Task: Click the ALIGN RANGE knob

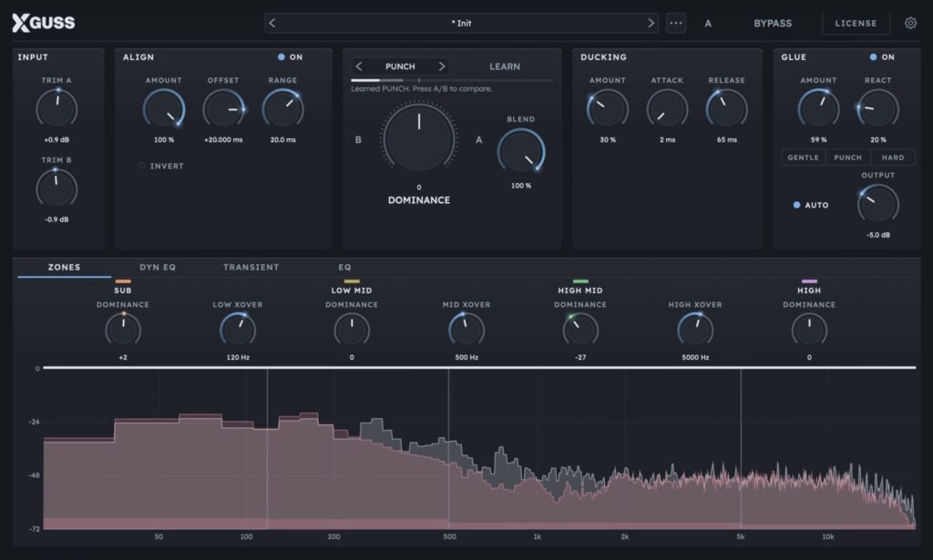Action: pos(282,108)
